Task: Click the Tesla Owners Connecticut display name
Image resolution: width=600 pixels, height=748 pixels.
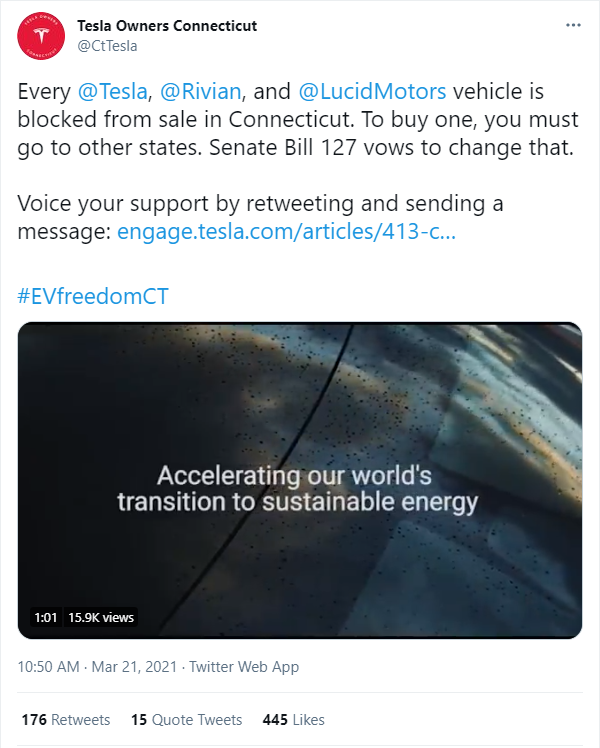Action: click(x=167, y=25)
